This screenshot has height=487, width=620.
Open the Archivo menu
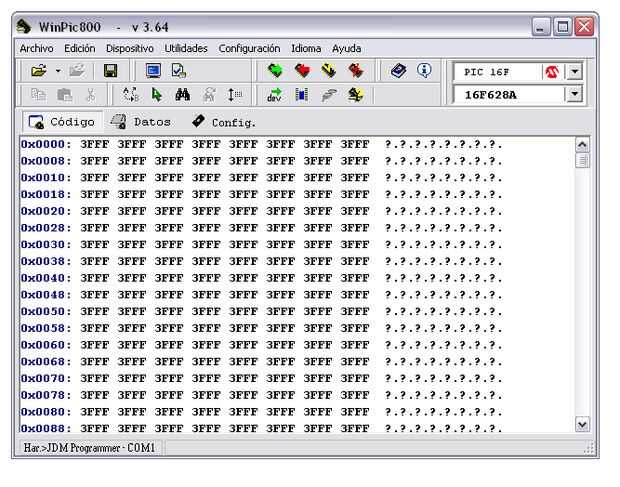(x=36, y=49)
